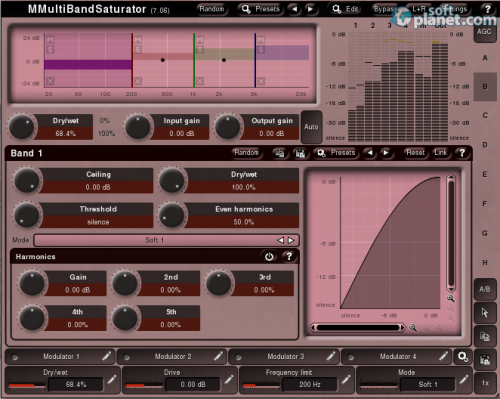This screenshot has height=399, width=500.
Task: Toggle the Auto gain button
Action: click(x=311, y=127)
